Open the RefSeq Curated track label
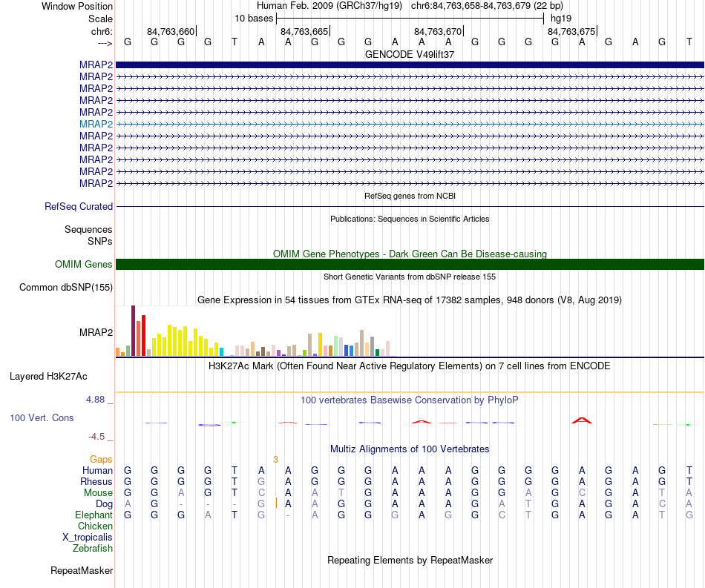Viewport: 705px width, 588px height. pos(79,207)
